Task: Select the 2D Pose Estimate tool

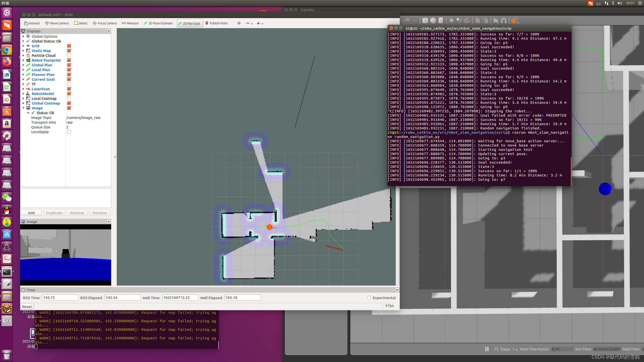Action: (x=158, y=23)
